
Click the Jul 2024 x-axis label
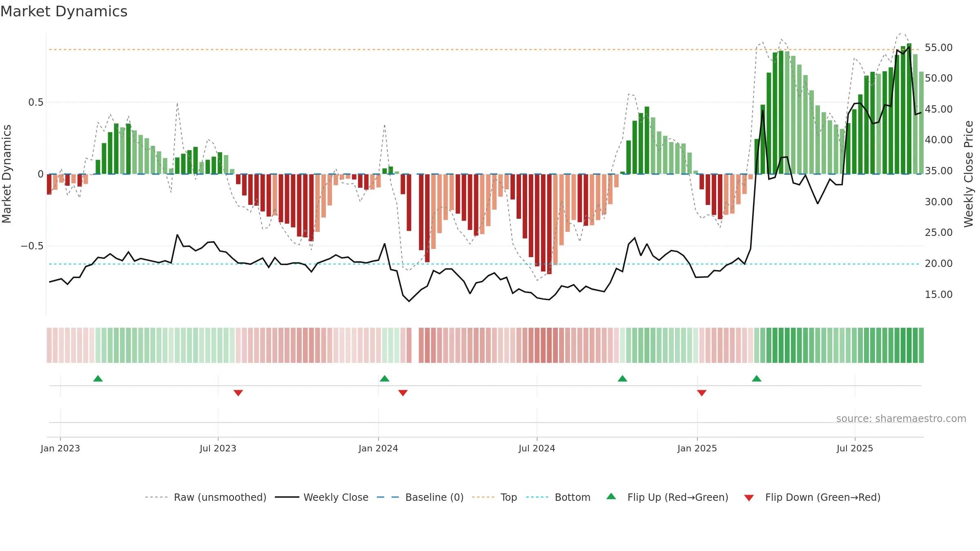537,448
